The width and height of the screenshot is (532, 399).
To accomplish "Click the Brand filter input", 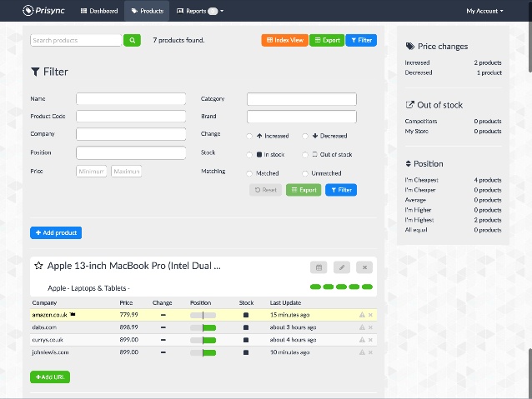I will 302,117.
